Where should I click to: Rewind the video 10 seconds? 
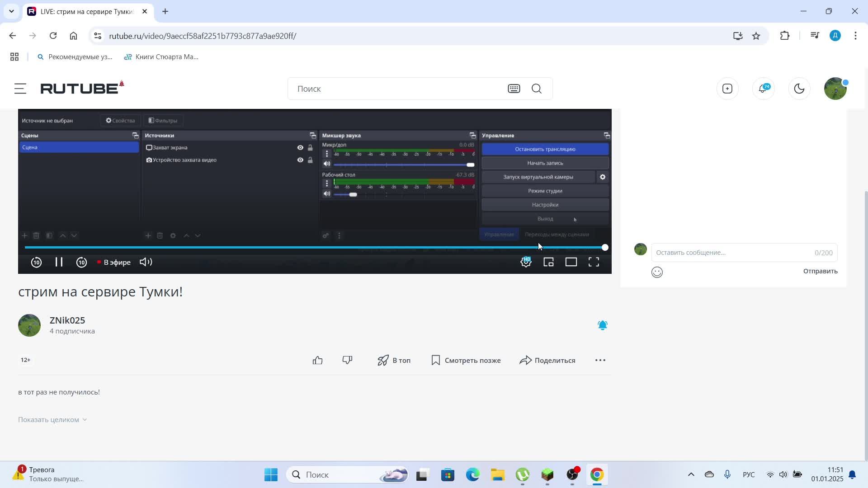(36, 262)
